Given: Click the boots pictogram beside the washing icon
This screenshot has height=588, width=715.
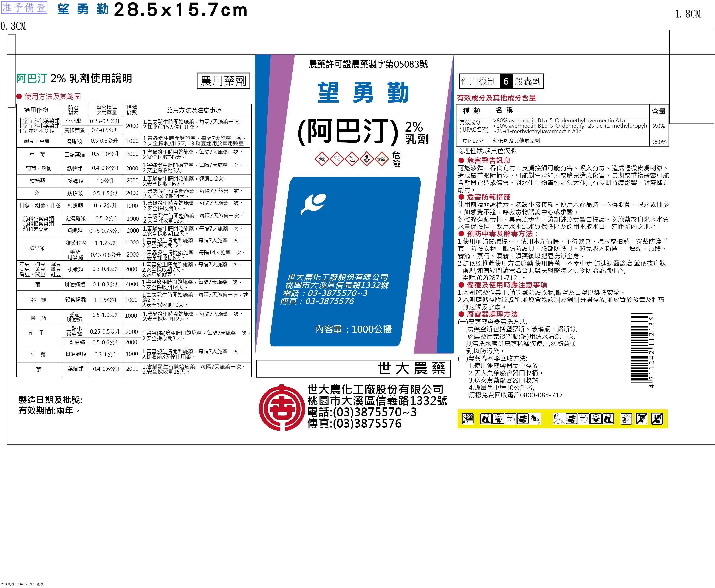Looking at the screenshot, I should click(608, 419).
